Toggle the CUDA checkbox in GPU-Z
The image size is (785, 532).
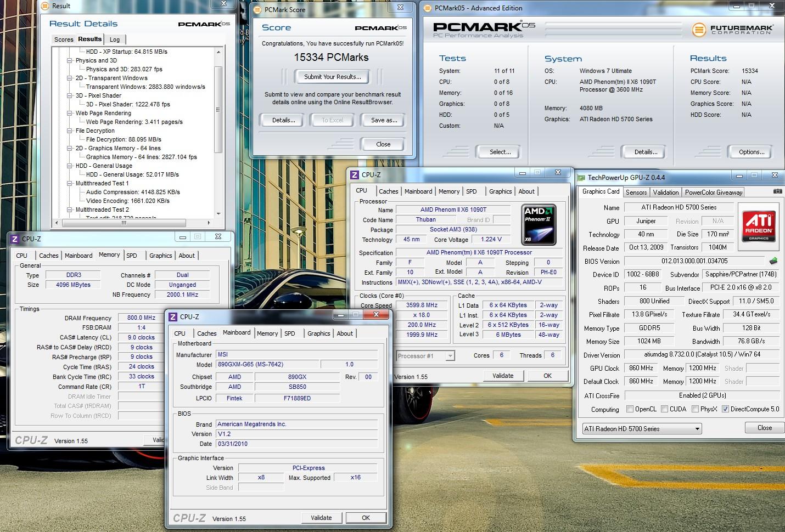(665, 409)
